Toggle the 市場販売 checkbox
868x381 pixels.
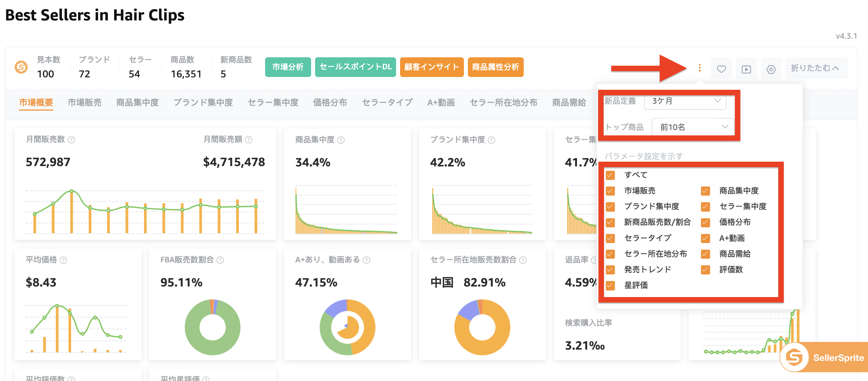(611, 191)
